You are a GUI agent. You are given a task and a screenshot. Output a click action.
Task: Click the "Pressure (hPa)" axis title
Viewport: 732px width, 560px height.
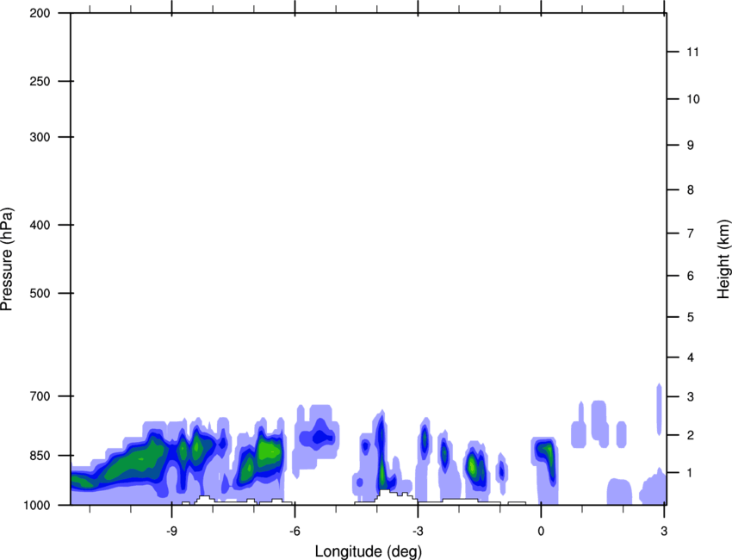(8, 258)
